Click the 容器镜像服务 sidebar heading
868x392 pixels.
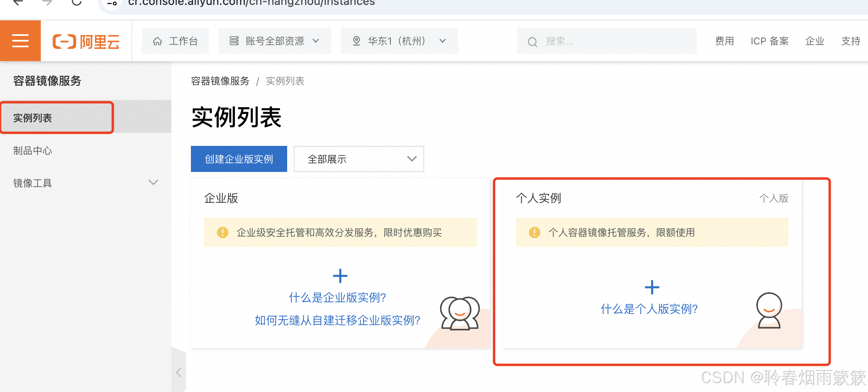[x=47, y=81]
